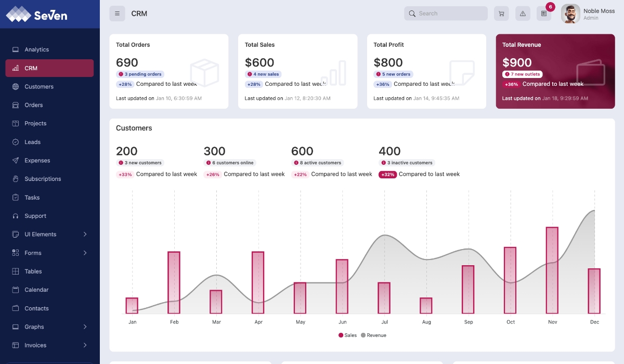The image size is (624, 364).
Task: Click the Noble Moss profile avatar
Action: (x=570, y=14)
